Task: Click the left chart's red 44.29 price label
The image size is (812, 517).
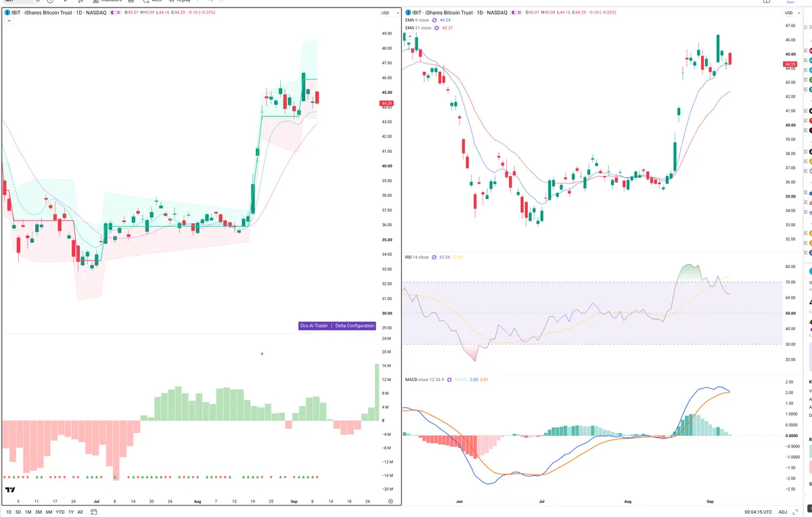Action: 387,104
